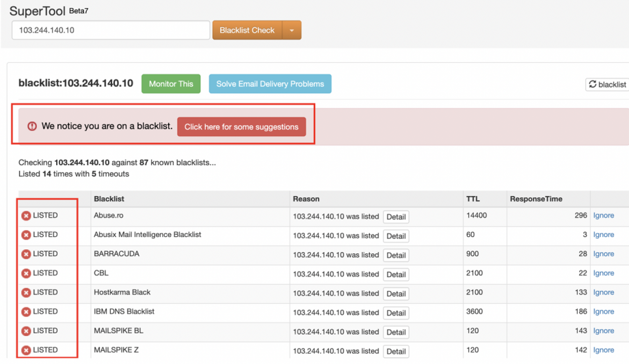
Task: Click the green Monitor This button
Action: coord(171,84)
